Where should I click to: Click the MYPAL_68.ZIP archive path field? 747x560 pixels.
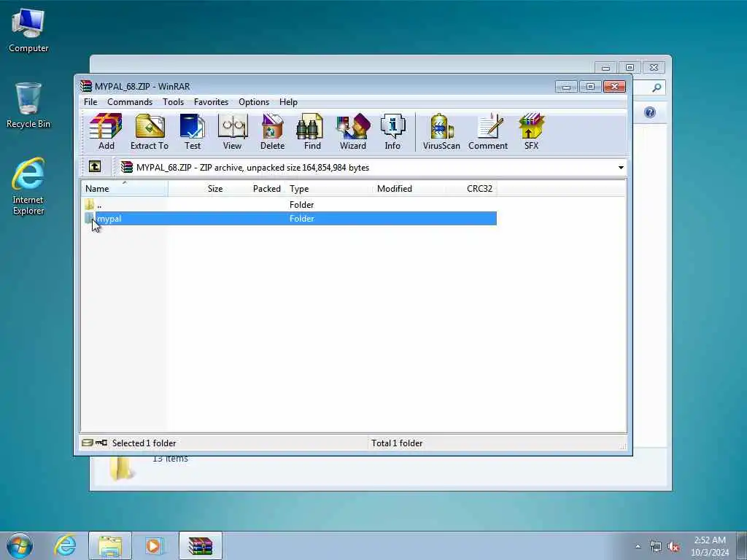(371, 168)
